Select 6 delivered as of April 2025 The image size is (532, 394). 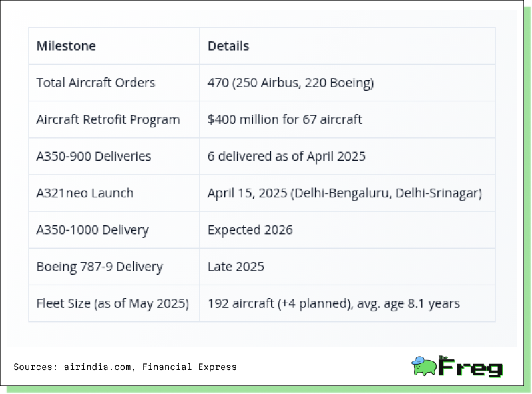[286, 156]
